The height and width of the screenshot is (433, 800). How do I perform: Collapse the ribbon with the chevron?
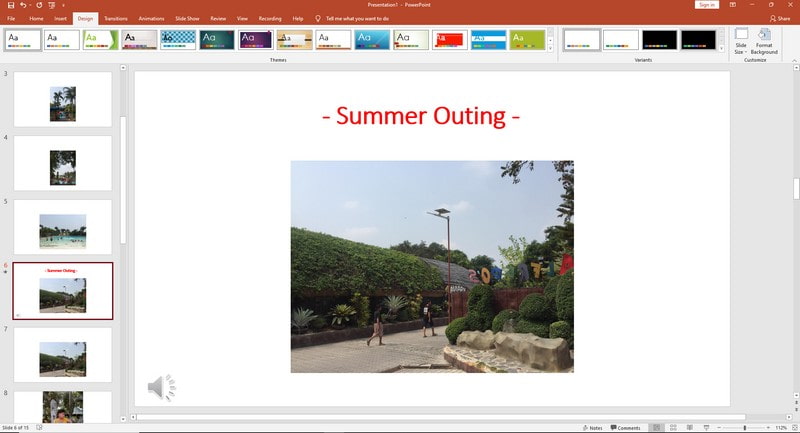793,60
